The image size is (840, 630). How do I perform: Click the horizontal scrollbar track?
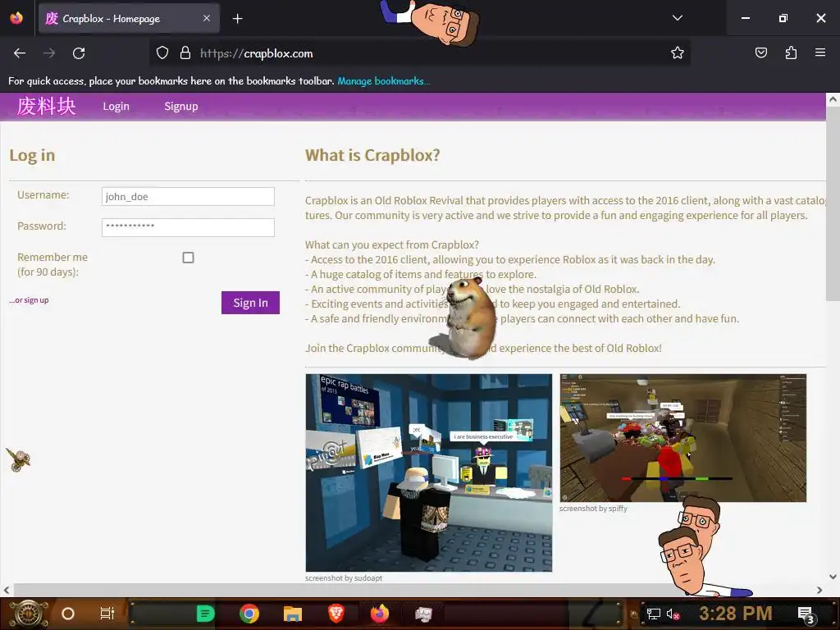click(x=413, y=590)
